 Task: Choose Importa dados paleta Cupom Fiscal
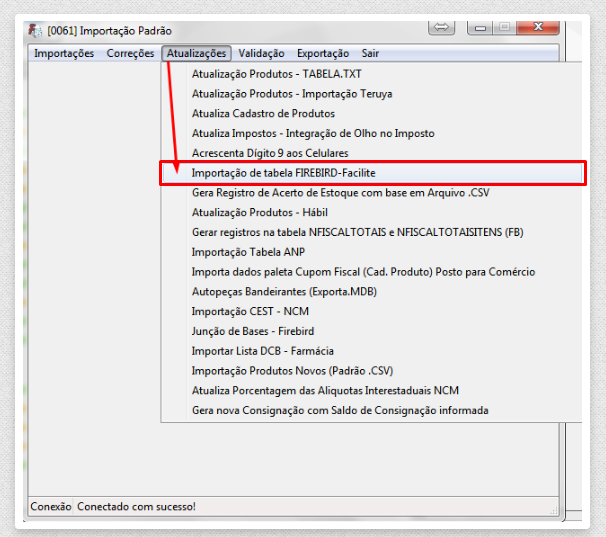(x=371, y=272)
